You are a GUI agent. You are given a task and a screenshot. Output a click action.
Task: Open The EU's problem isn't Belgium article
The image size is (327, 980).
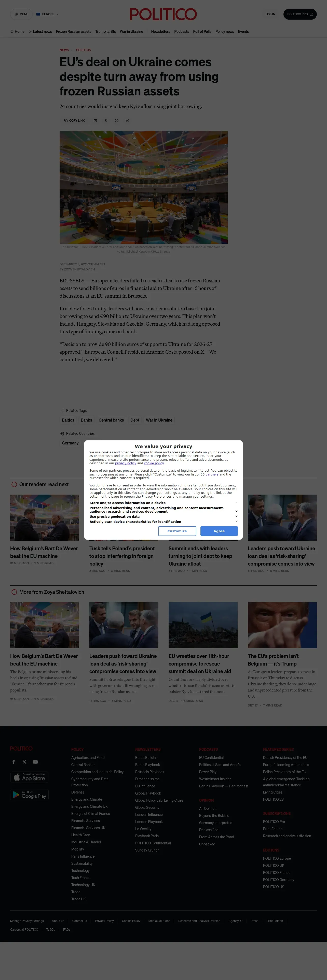click(x=273, y=660)
